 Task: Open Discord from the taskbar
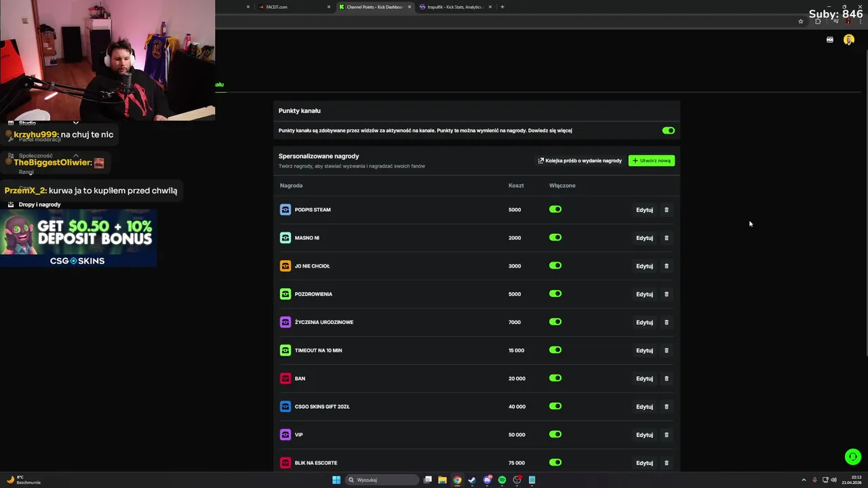[x=487, y=480]
